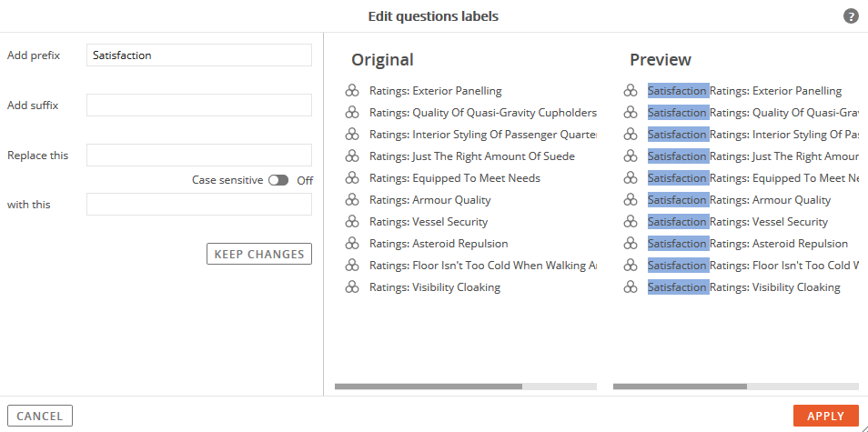Select original label Ratings: Asteroid Repulsion
868x432 pixels.
439,244
